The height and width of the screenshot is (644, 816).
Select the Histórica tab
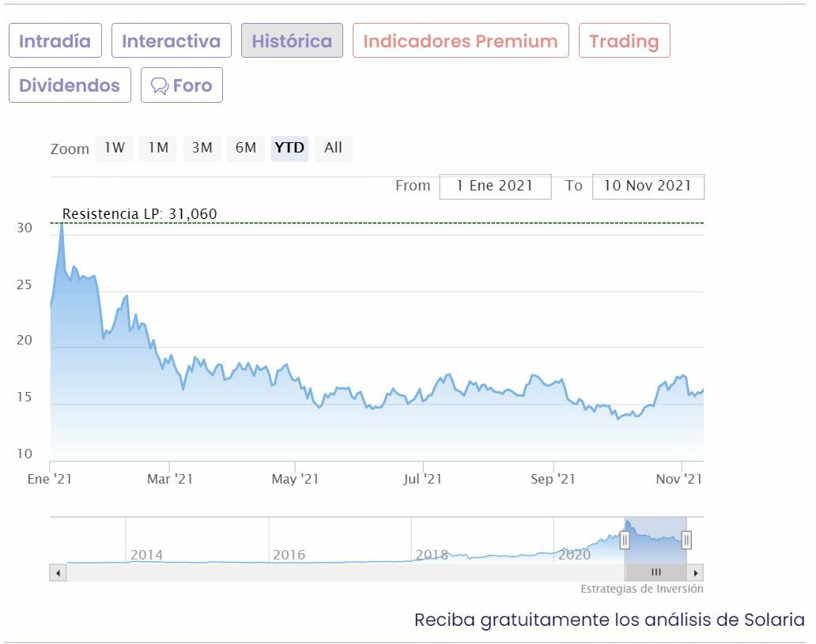292,41
